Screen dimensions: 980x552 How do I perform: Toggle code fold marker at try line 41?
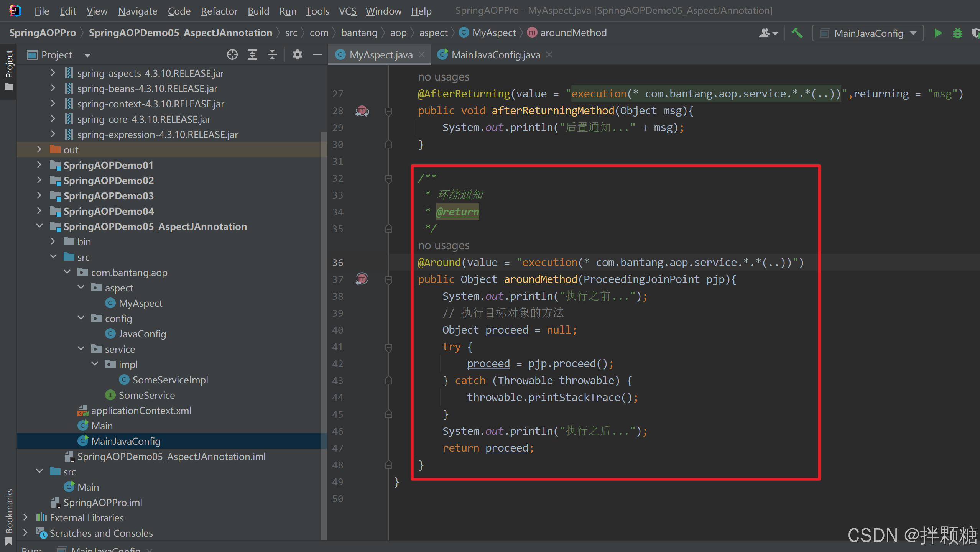tap(388, 347)
